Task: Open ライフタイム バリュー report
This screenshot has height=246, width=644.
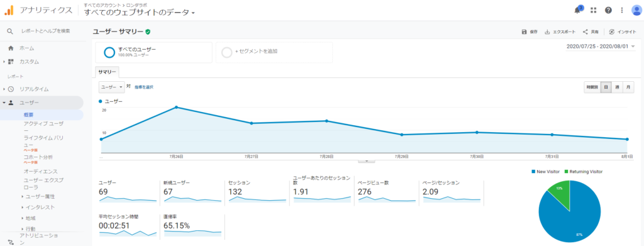Action: (43, 142)
